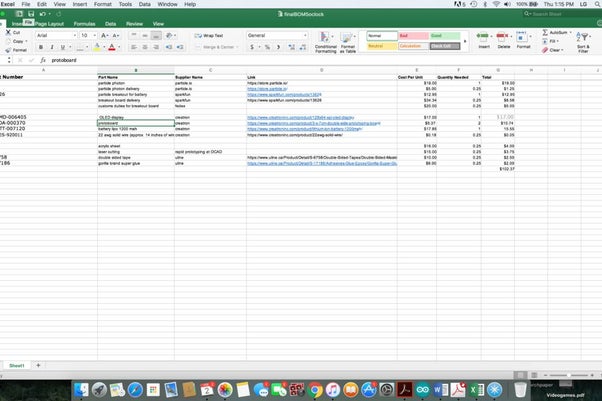This screenshot has height=401, width=602.
Task: Pick the red font color button
Action: (112, 47)
